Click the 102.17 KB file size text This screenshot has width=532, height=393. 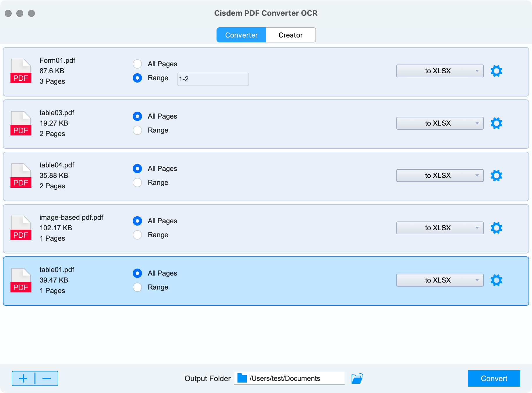tap(56, 228)
